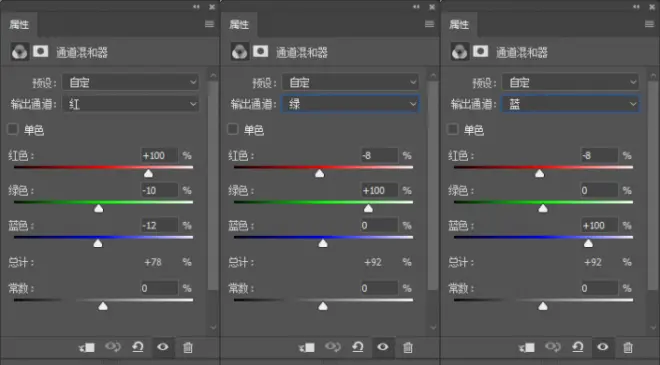This screenshot has width=660, height=365.
Task: Collapse the Blue channel panel with double arrows
Action: pos(636,7)
